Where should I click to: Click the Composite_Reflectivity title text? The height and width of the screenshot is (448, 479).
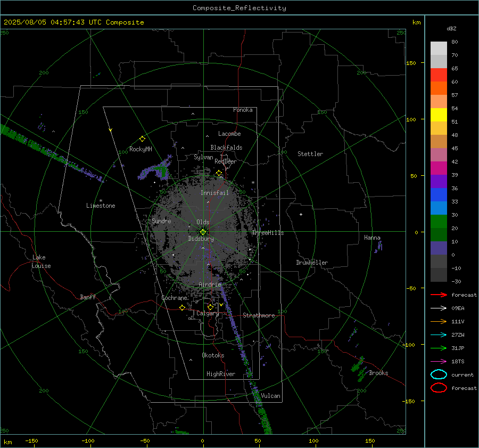239,8
